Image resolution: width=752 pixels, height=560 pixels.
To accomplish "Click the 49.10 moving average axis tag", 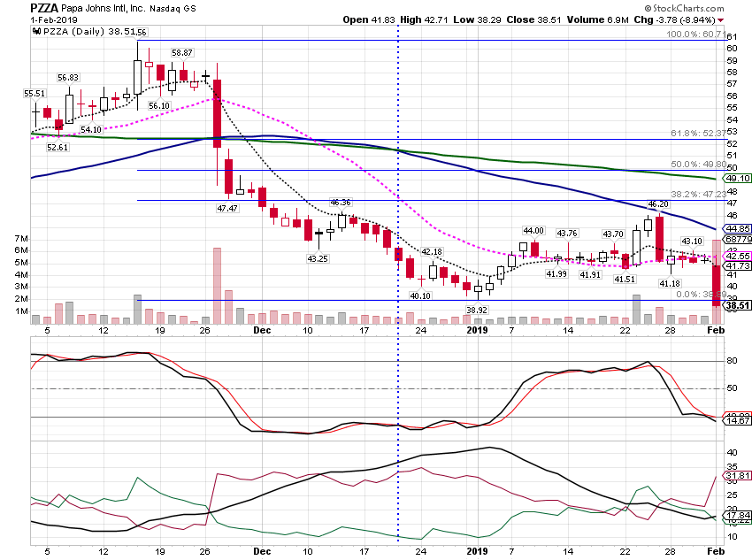I will (737, 179).
